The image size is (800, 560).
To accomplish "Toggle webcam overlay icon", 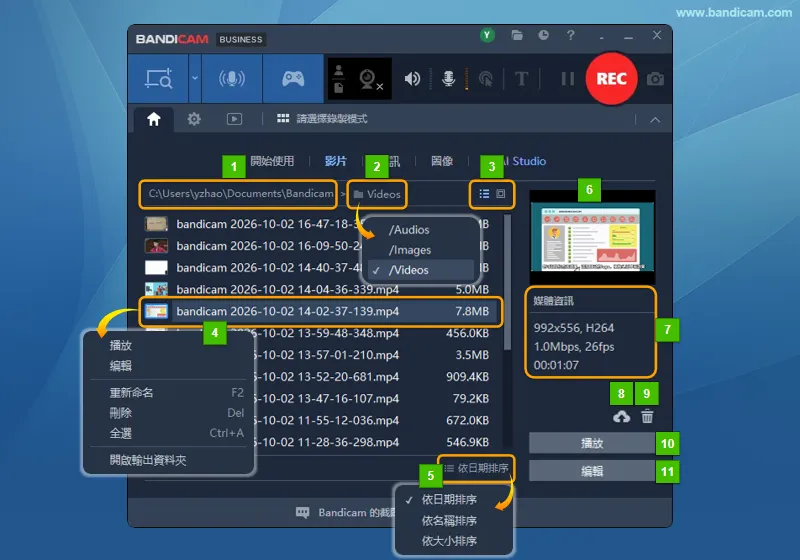I will pyautogui.click(x=370, y=79).
